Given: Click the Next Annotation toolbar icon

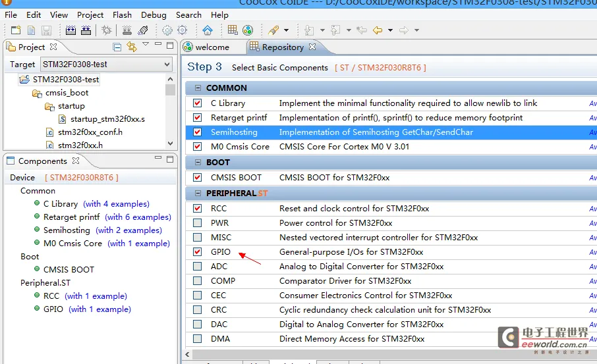Looking at the screenshot, I should pyautogui.click(x=310, y=30).
